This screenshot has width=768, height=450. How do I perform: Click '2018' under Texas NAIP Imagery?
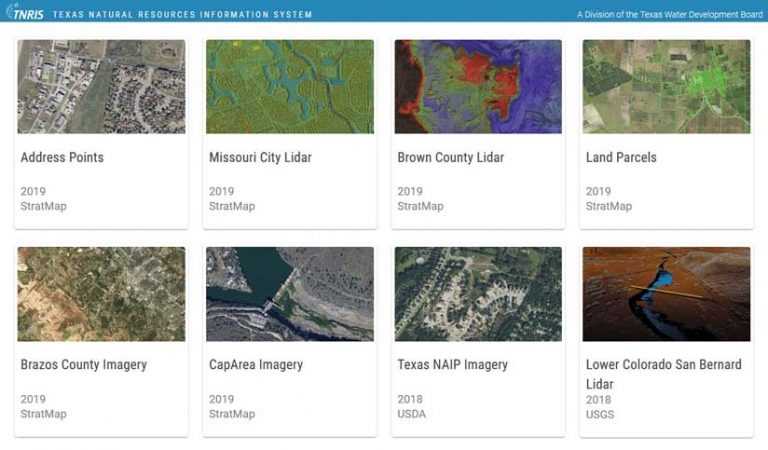[x=410, y=399]
